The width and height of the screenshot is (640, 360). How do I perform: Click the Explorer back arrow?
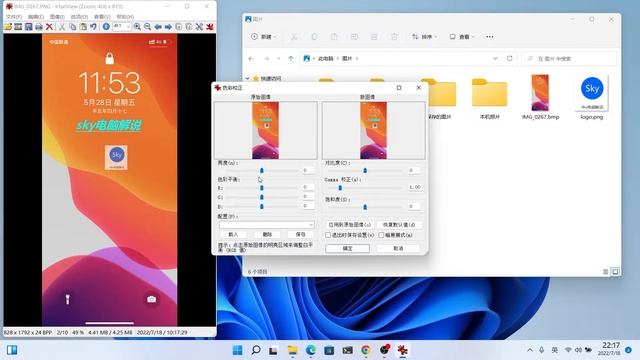(x=251, y=58)
